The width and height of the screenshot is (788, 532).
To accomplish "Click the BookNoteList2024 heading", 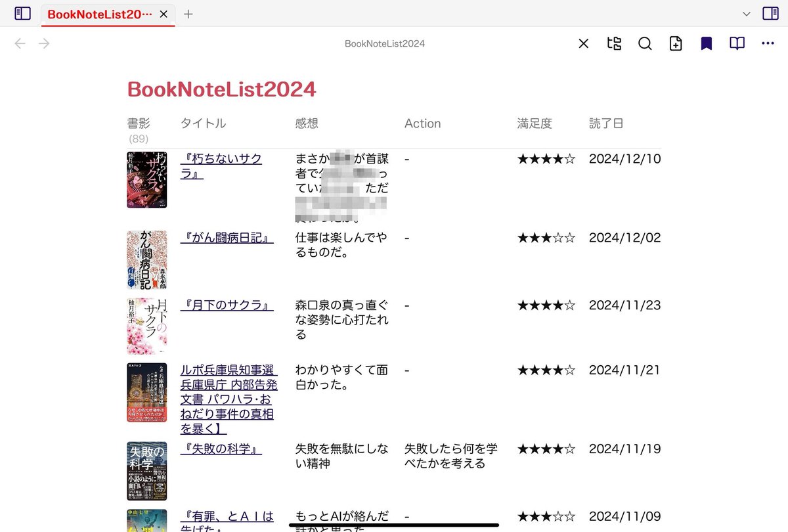I will (222, 89).
